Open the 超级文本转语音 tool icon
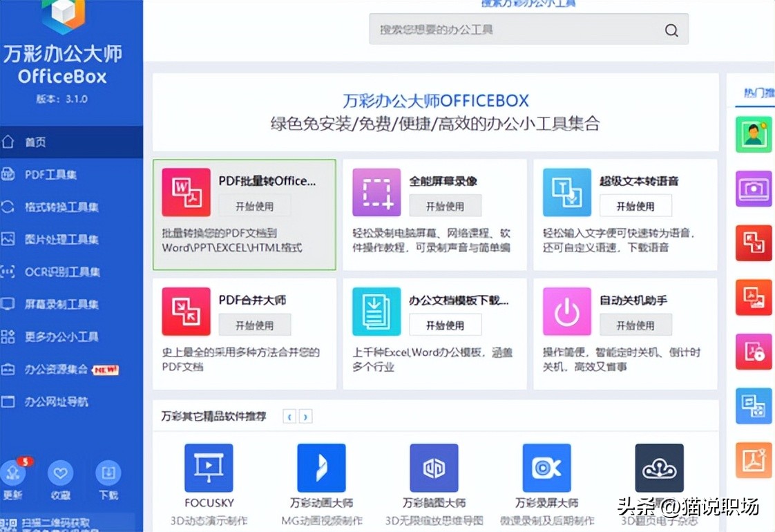775x532 pixels. (566, 192)
